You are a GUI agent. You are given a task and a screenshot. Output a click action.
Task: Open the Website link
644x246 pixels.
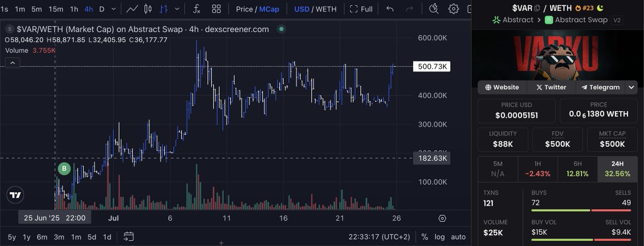click(502, 87)
